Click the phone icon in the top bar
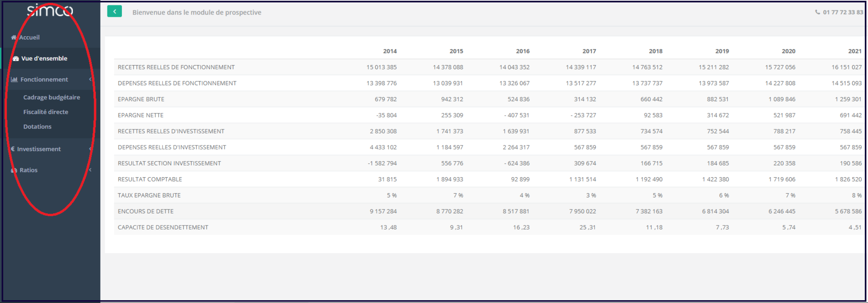 click(x=817, y=12)
